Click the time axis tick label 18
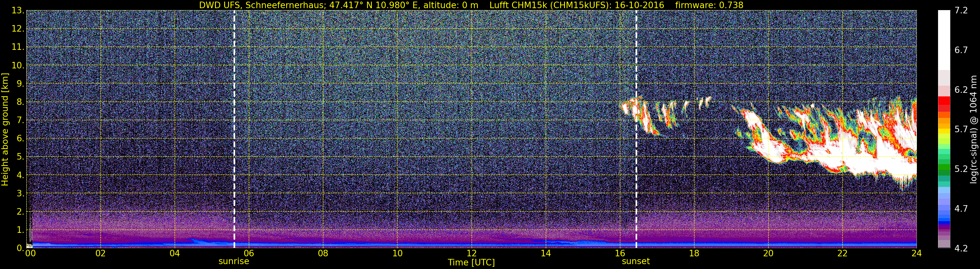Image resolution: width=980 pixels, height=269 pixels. [x=694, y=253]
